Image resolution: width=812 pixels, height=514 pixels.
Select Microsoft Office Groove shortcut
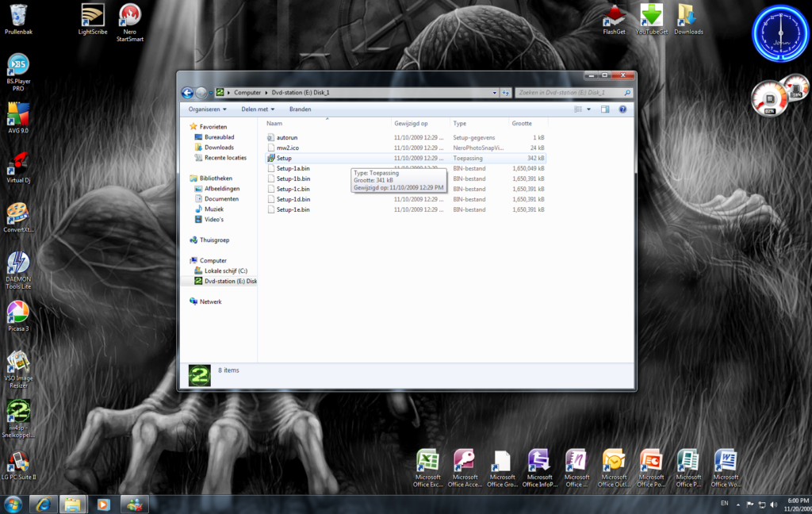coord(502,469)
